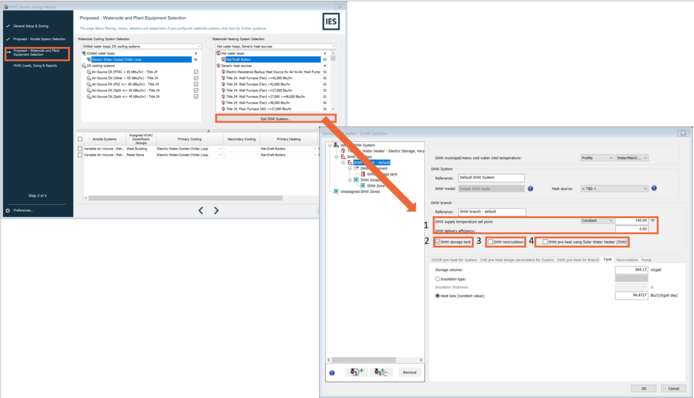Switch to the Recirculation tab

point(627,260)
